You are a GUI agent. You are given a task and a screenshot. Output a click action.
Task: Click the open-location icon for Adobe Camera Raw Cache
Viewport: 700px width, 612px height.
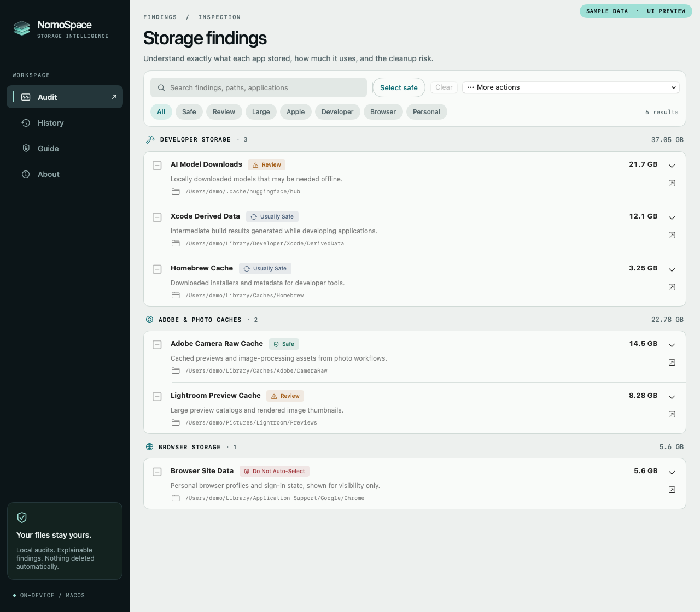pyautogui.click(x=672, y=362)
